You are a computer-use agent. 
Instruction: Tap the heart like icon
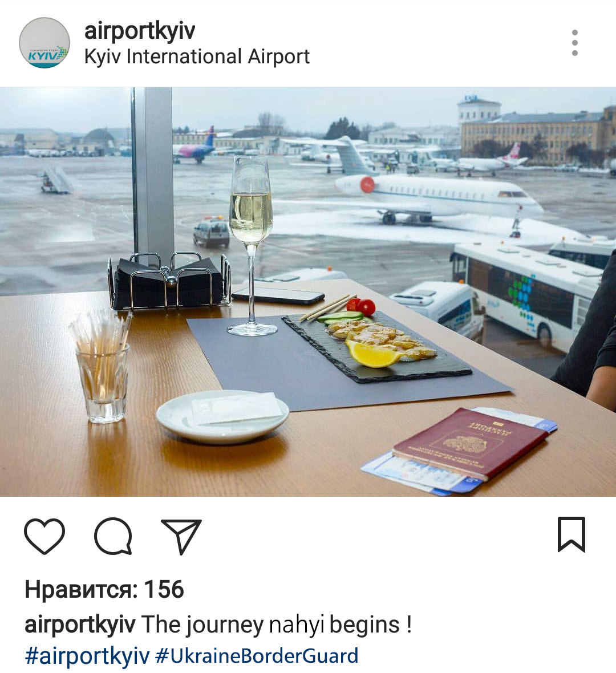point(44,536)
